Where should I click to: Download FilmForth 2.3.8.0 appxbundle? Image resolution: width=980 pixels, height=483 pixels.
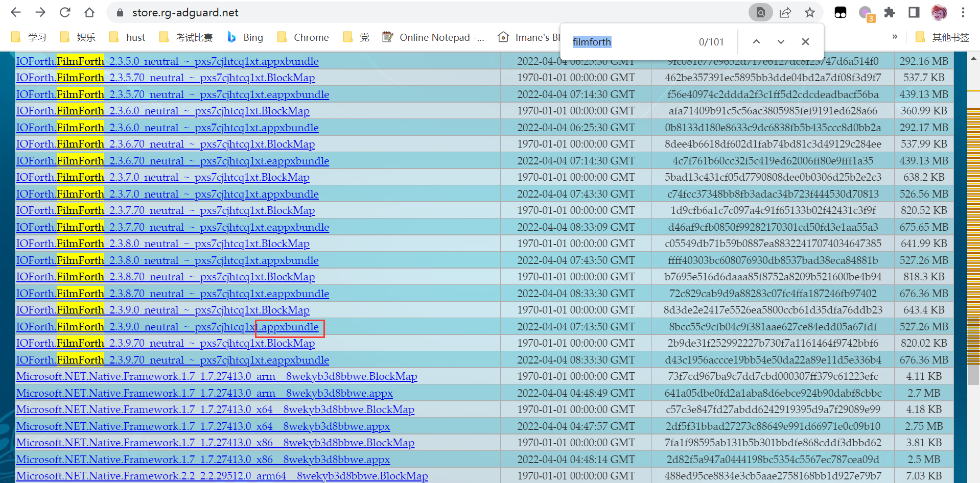click(168, 260)
